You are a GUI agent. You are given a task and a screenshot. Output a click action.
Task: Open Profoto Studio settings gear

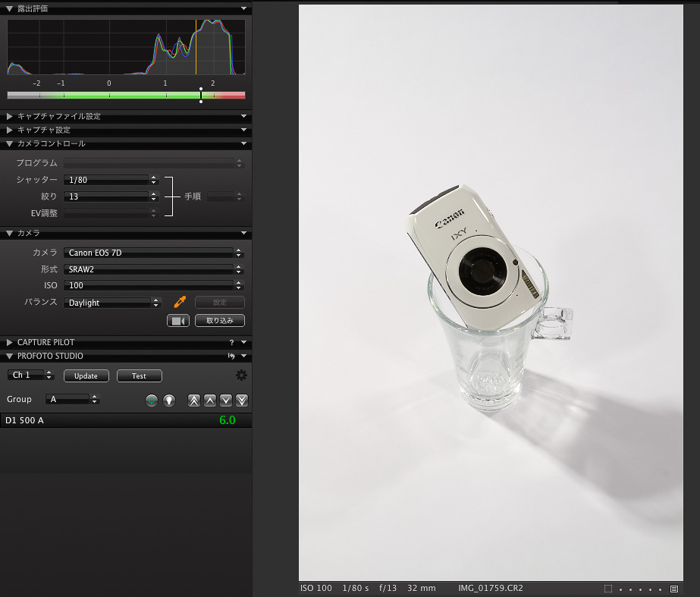(x=241, y=375)
